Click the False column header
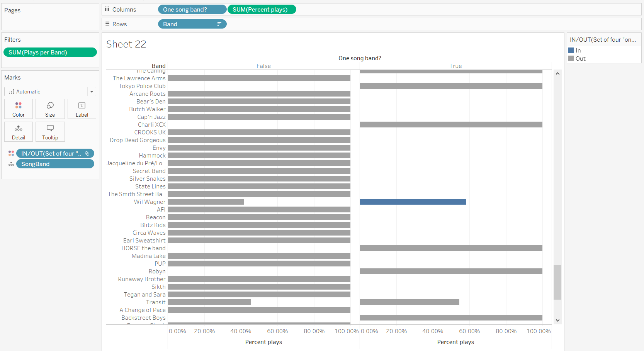 click(x=263, y=66)
